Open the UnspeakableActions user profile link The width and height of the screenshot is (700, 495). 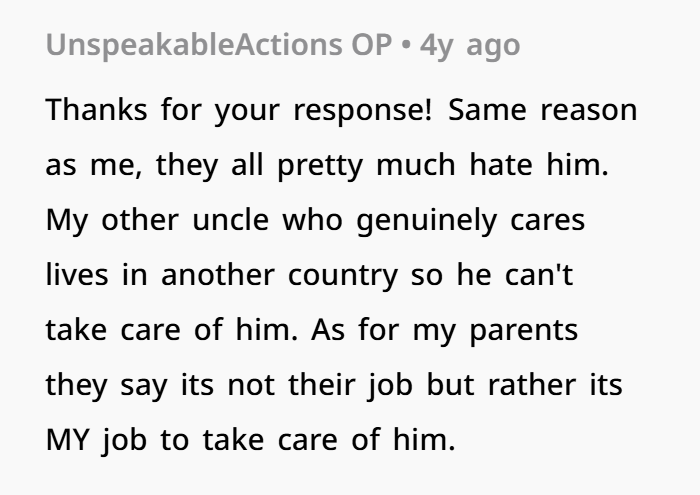click(x=194, y=45)
